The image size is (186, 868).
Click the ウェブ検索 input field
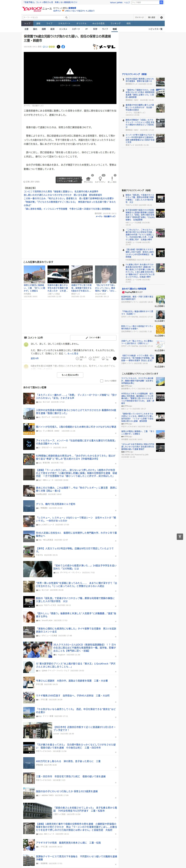(x=145, y=2)
